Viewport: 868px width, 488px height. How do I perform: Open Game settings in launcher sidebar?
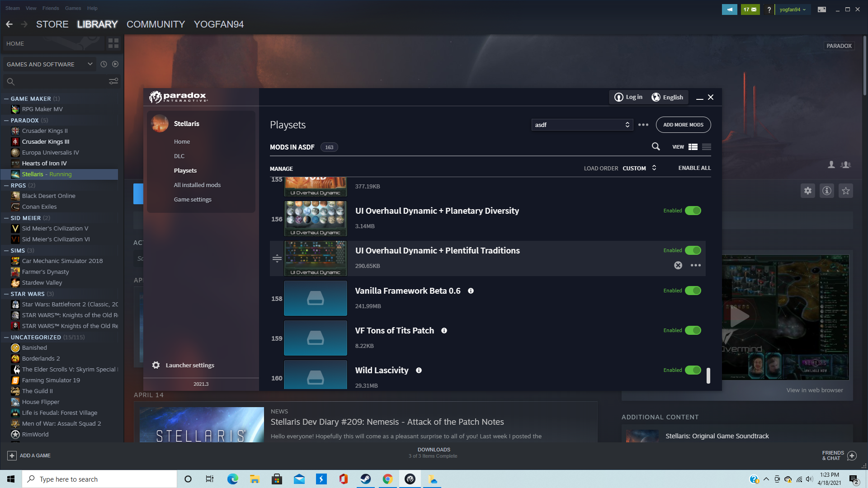point(193,199)
